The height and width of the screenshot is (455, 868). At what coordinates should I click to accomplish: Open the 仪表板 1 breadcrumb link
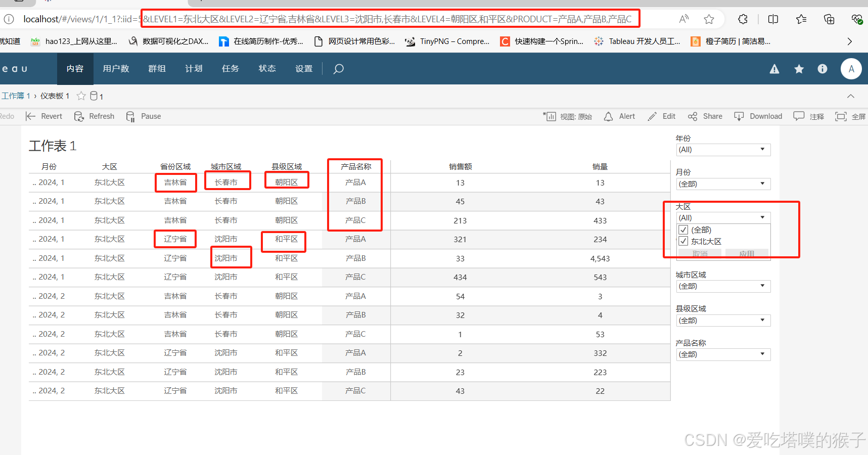pyautogui.click(x=55, y=96)
